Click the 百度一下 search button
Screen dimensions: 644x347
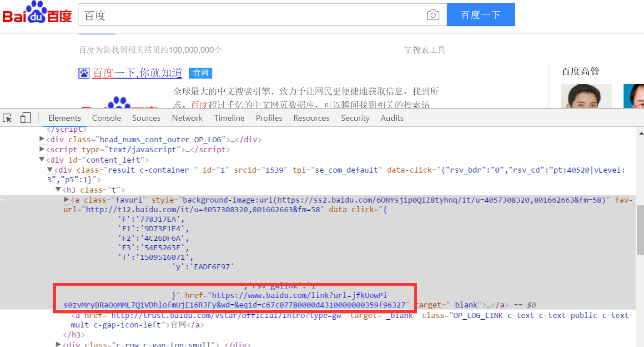click(x=481, y=15)
